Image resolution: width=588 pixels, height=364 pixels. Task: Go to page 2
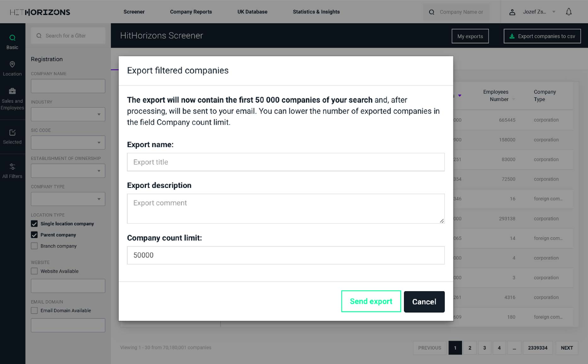(470, 348)
